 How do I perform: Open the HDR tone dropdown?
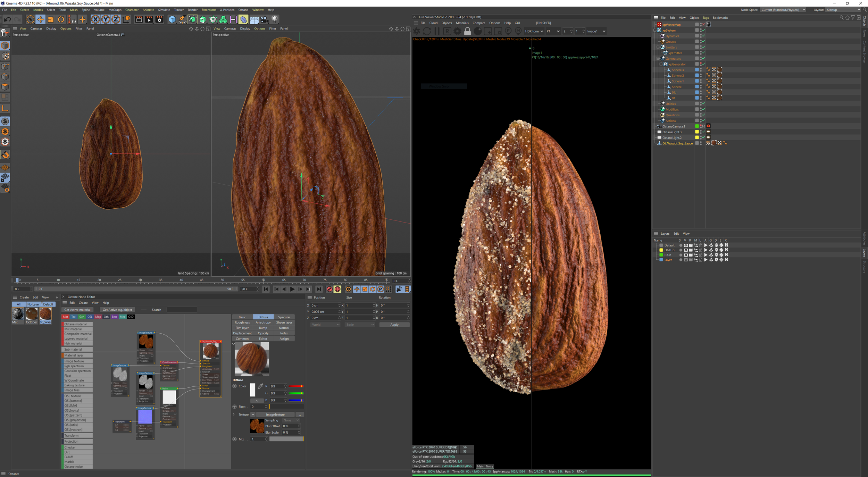point(534,31)
